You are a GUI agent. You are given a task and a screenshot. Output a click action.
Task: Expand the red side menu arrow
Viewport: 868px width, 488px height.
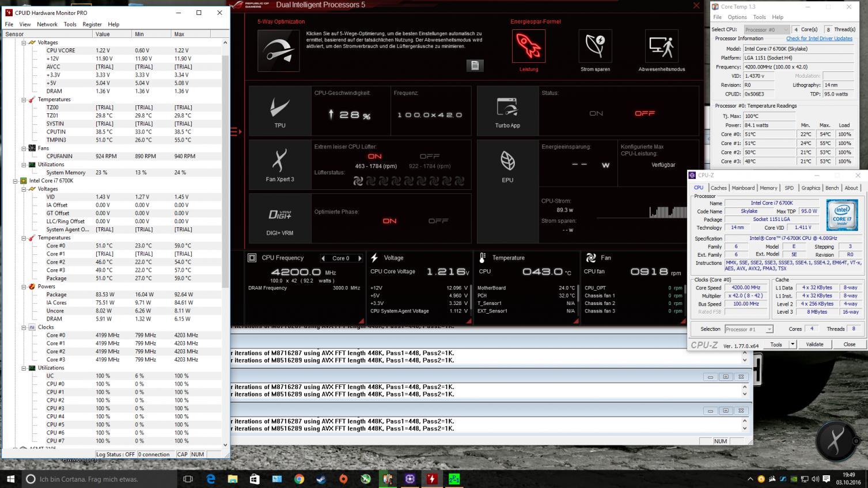[x=236, y=132]
